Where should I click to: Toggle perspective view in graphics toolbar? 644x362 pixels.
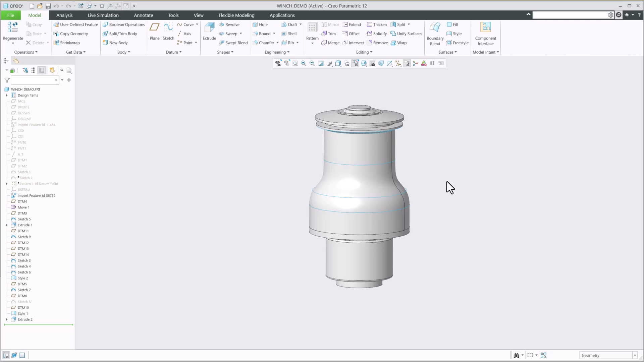[381, 63]
